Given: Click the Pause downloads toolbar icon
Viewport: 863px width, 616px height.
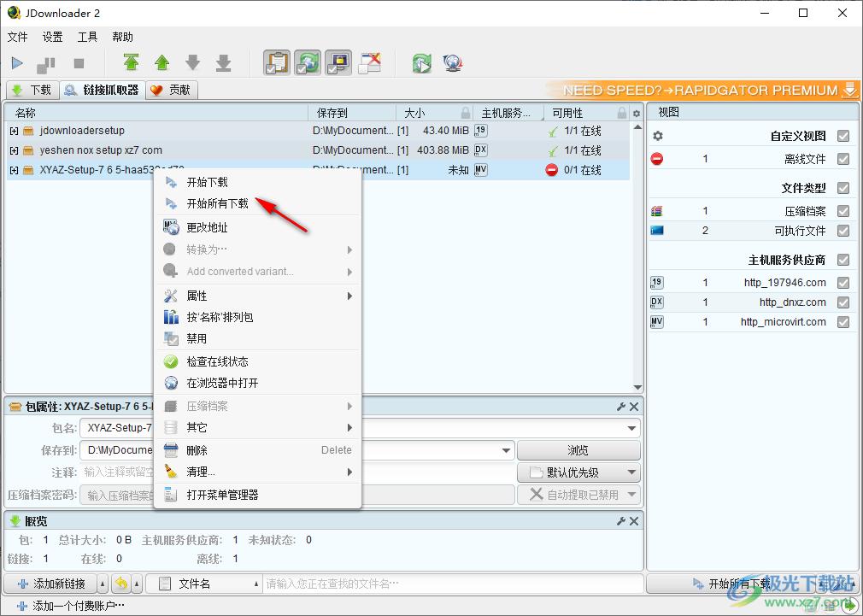Looking at the screenshot, I should tap(46, 64).
